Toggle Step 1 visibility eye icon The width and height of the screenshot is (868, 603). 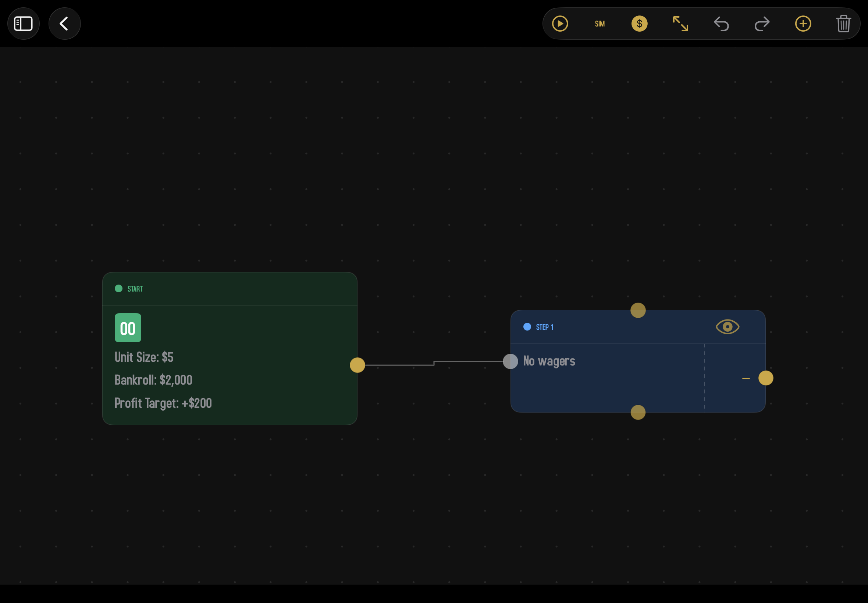728,327
